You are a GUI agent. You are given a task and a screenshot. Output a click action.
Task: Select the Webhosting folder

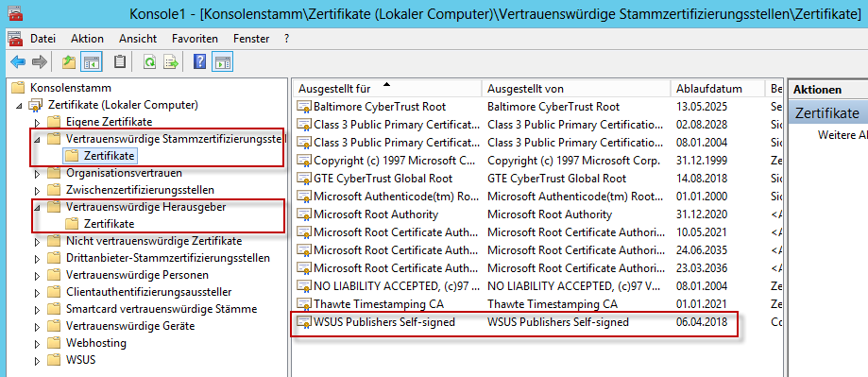pyautogui.click(x=96, y=343)
